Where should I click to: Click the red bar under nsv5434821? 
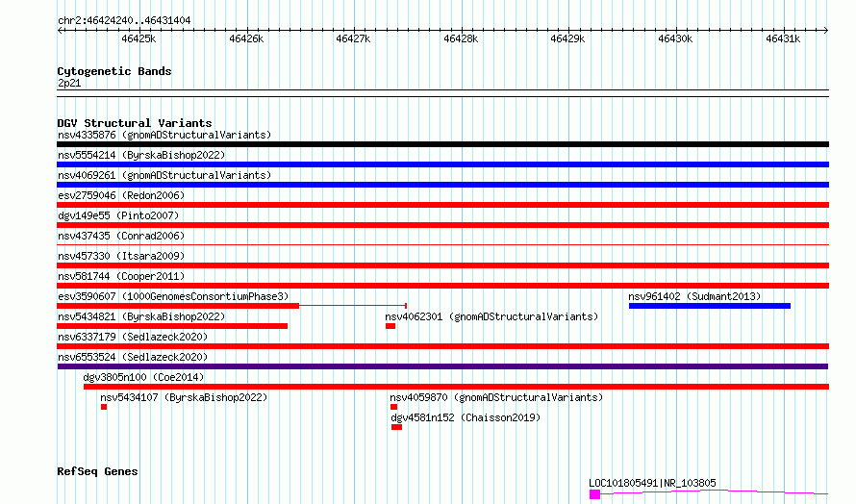click(172, 326)
